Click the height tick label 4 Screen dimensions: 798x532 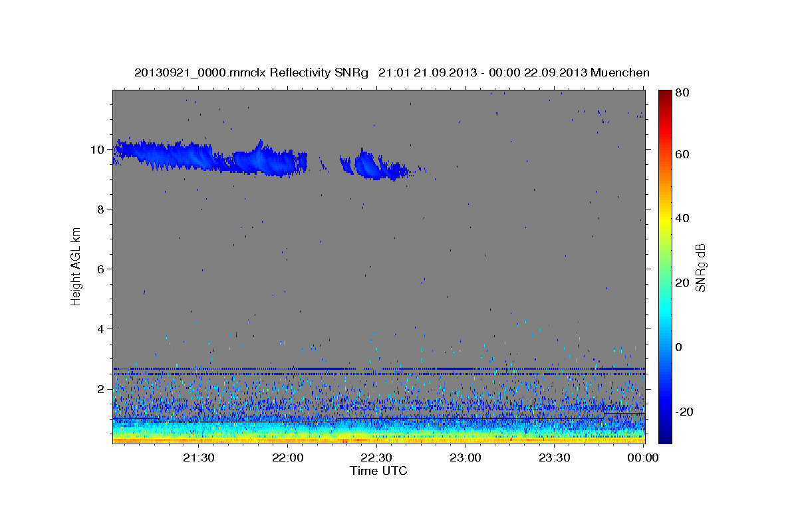point(102,329)
